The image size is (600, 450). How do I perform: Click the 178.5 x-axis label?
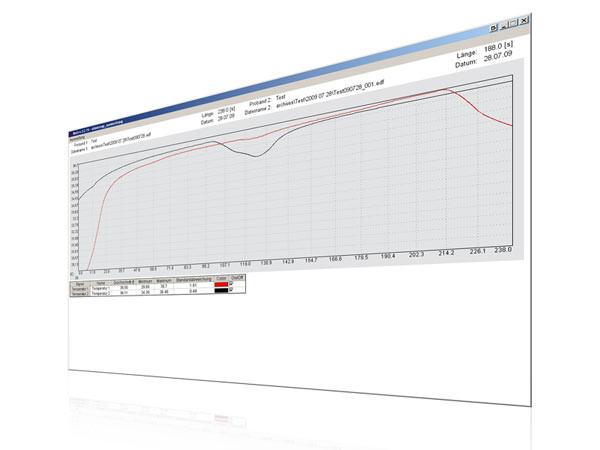click(x=361, y=258)
